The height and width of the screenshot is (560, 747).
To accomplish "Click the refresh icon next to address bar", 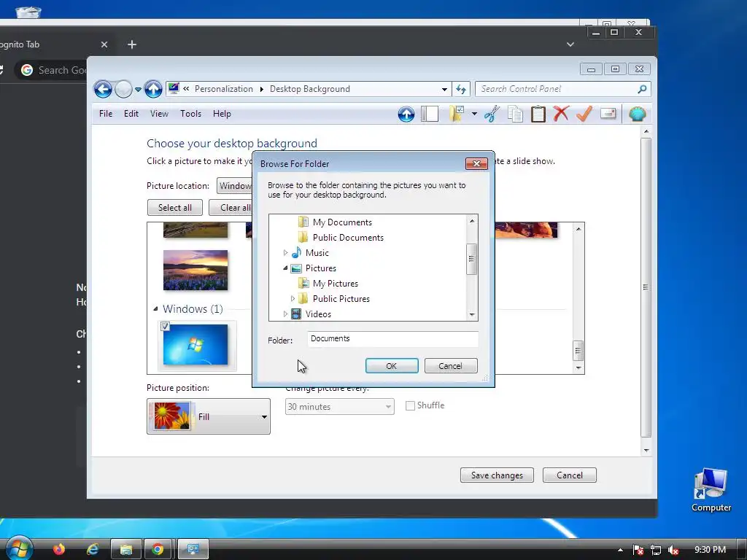I will tap(461, 89).
